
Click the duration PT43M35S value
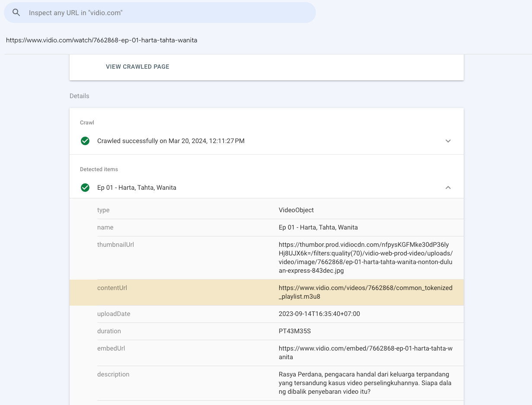coord(295,331)
